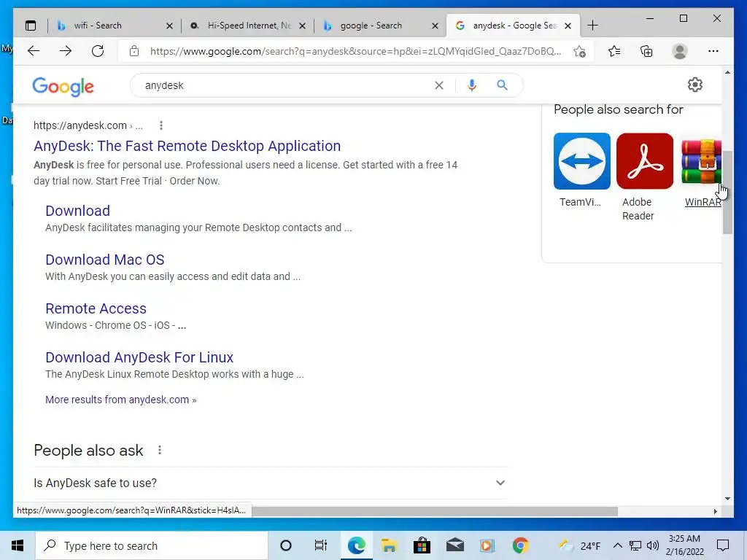Open the anydesk.com result options menu
The image size is (747, 560).
(x=161, y=125)
